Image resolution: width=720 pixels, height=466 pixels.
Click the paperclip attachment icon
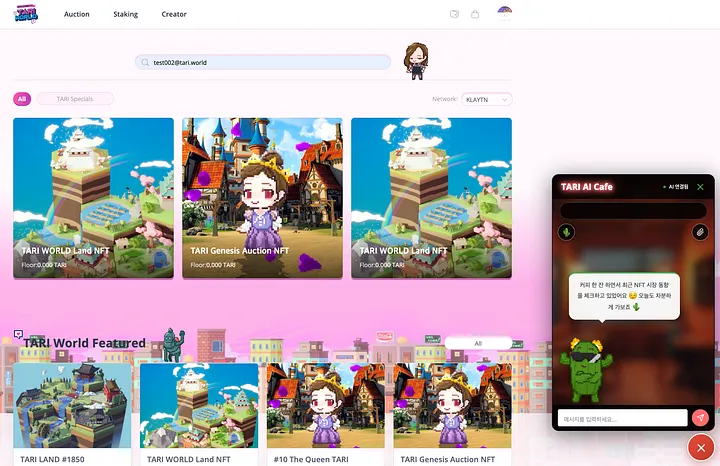pos(700,232)
